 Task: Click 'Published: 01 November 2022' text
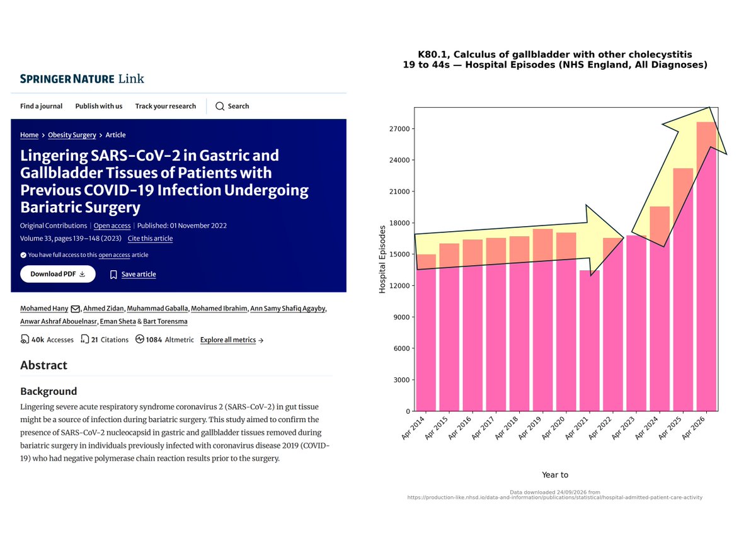[x=181, y=225]
